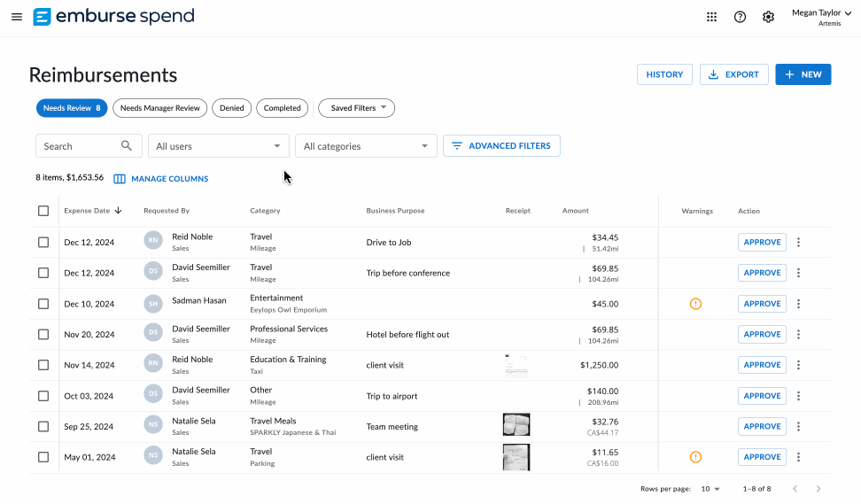Open more options for Reid Noble's Dec 12 expense

point(798,243)
